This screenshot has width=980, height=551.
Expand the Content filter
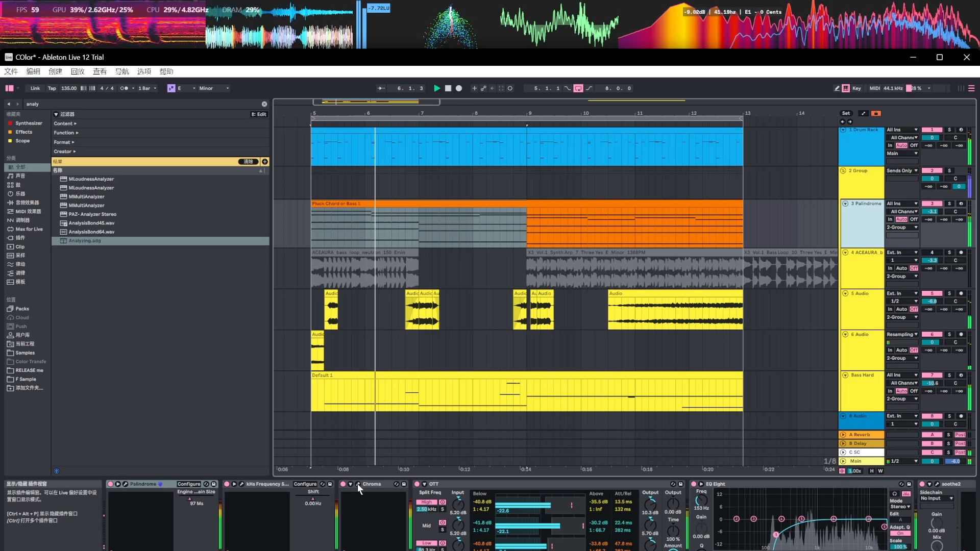(65, 123)
